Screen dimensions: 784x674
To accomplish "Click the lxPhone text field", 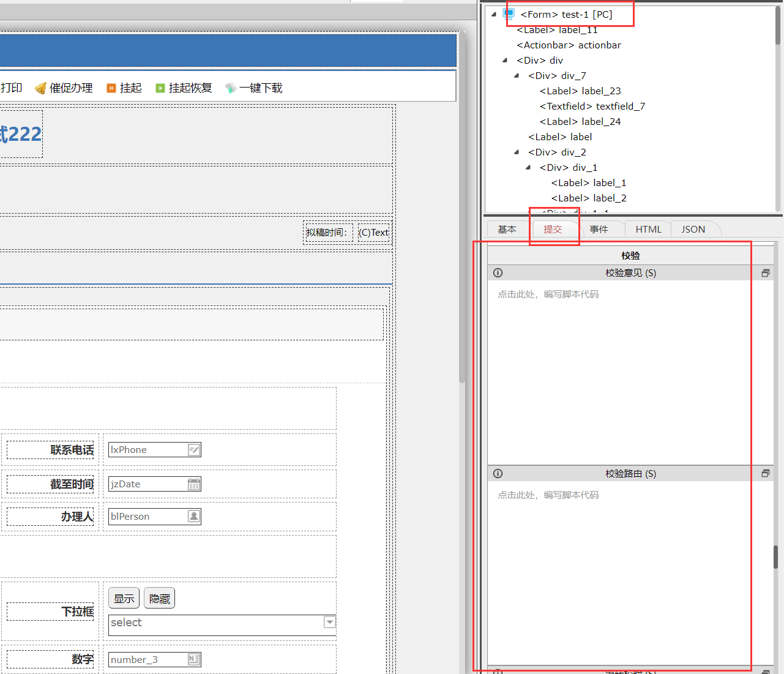I will pos(155,450).
